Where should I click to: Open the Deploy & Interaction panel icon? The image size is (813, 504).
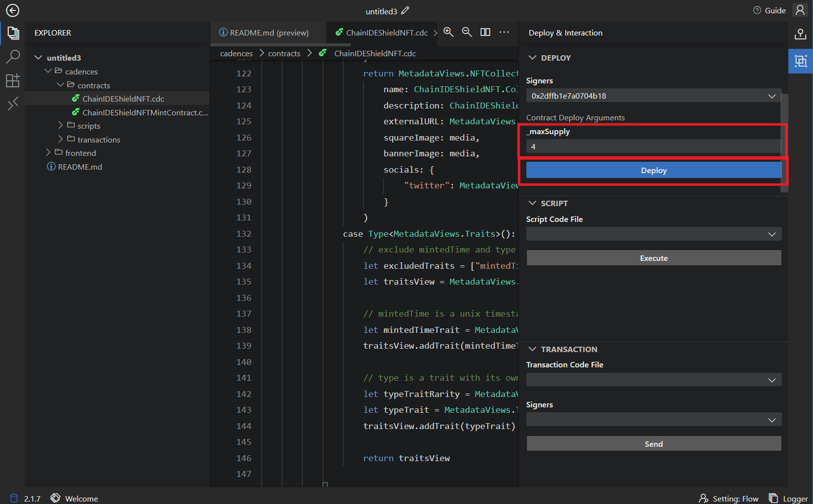coord(800,61)
